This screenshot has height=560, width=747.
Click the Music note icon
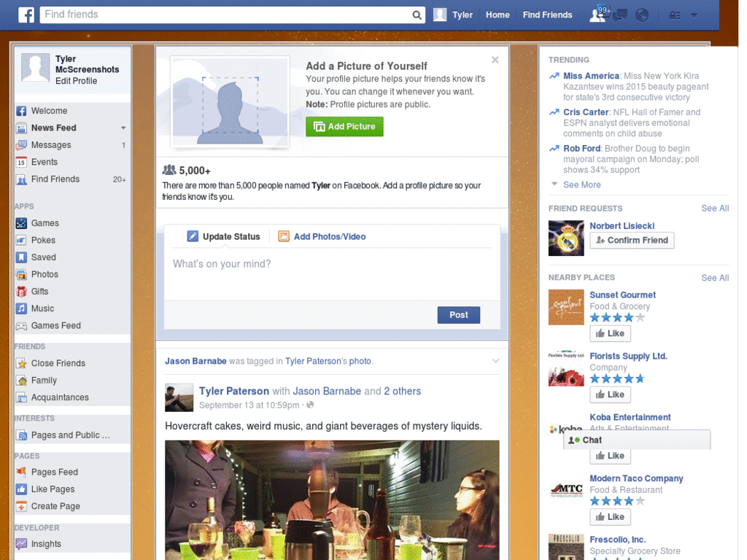[x=21, y=308]
